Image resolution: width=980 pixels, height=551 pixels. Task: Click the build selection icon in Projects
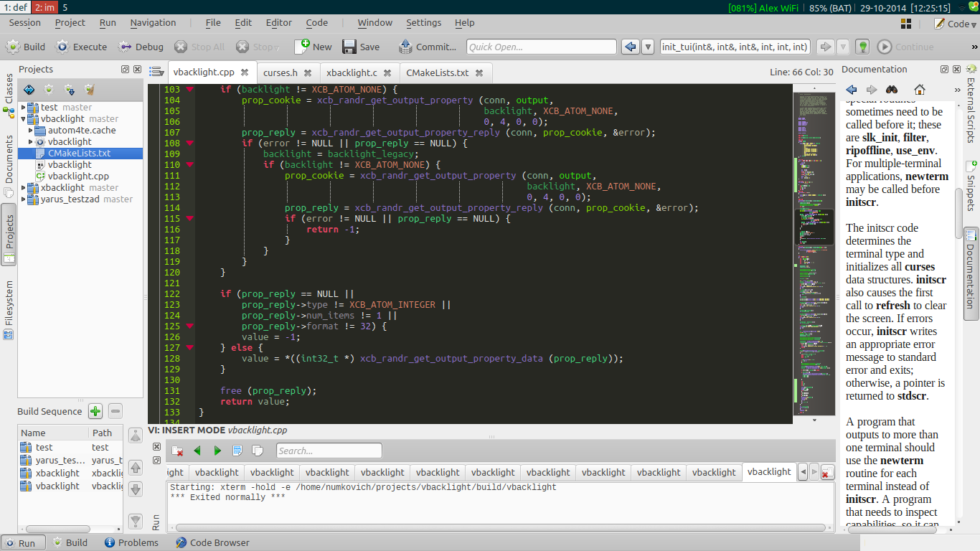point(49,90)
